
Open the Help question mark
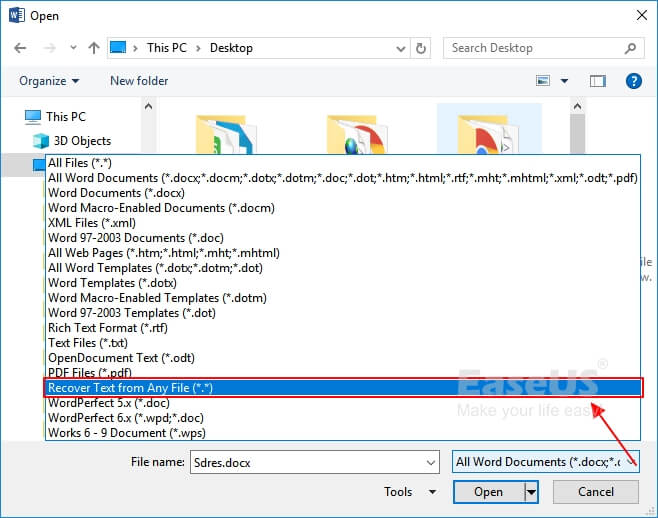point(634,81)
